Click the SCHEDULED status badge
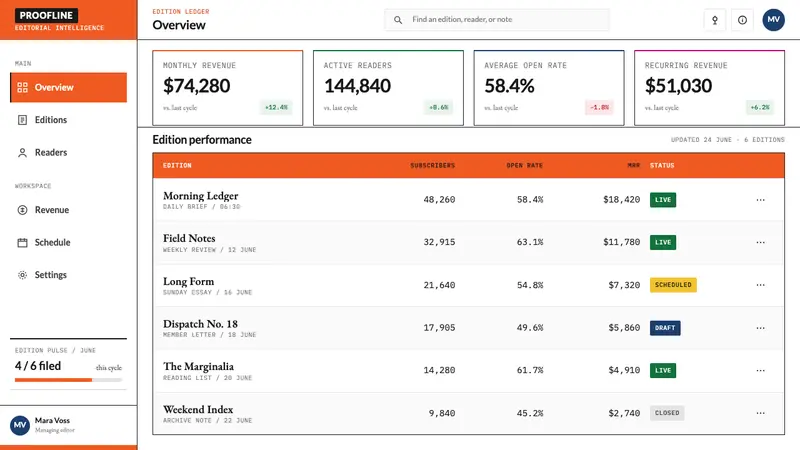 (673, 285)
